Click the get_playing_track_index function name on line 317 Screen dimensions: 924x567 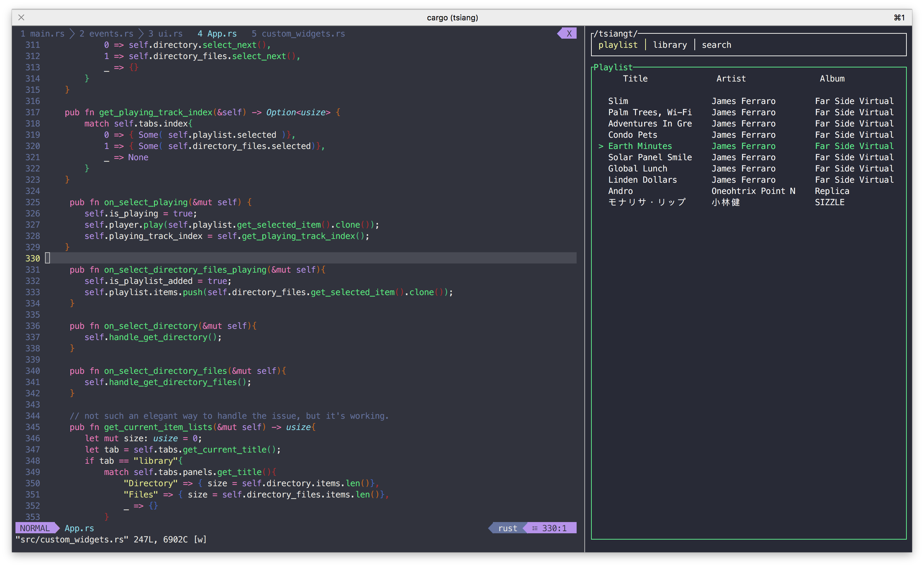pos(156,112)
